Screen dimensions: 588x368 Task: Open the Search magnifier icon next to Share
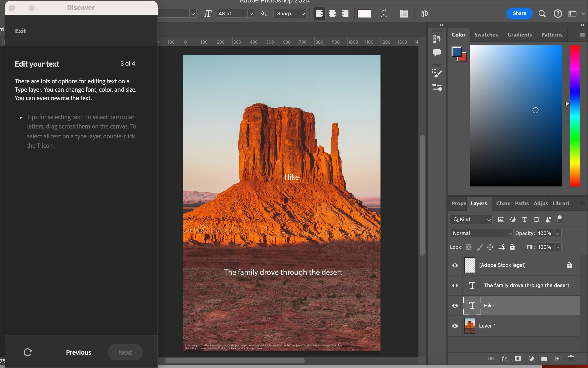pos(542,14)
